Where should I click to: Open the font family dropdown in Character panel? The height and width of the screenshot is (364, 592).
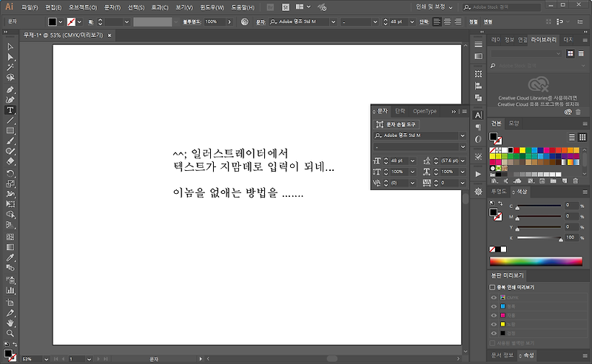[462, 135]
